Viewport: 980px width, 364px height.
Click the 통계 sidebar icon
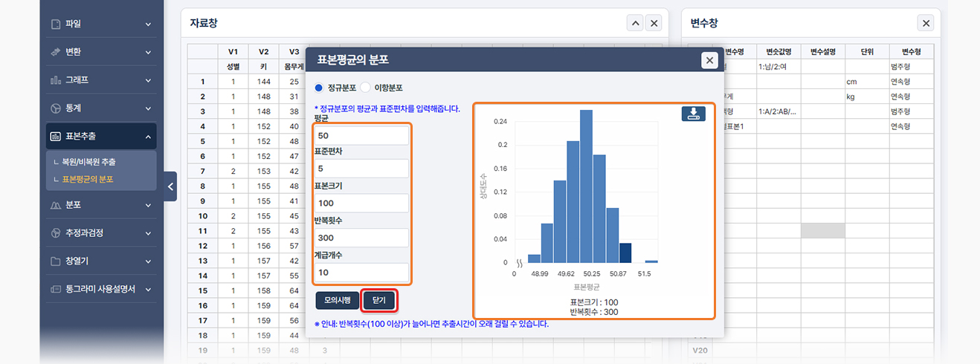click(x=56, y=108)
